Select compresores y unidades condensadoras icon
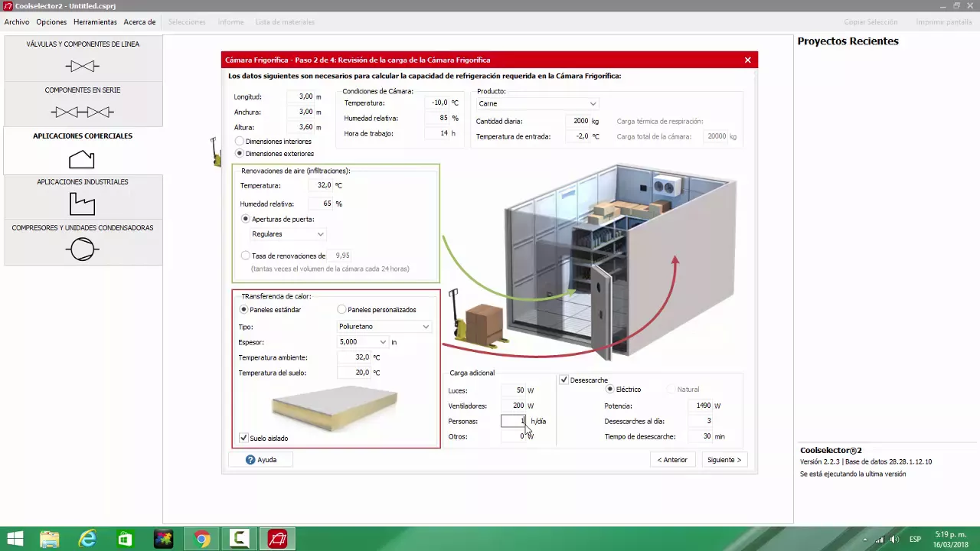The width and height of the screenshot is (980, 551). point(82,249)
